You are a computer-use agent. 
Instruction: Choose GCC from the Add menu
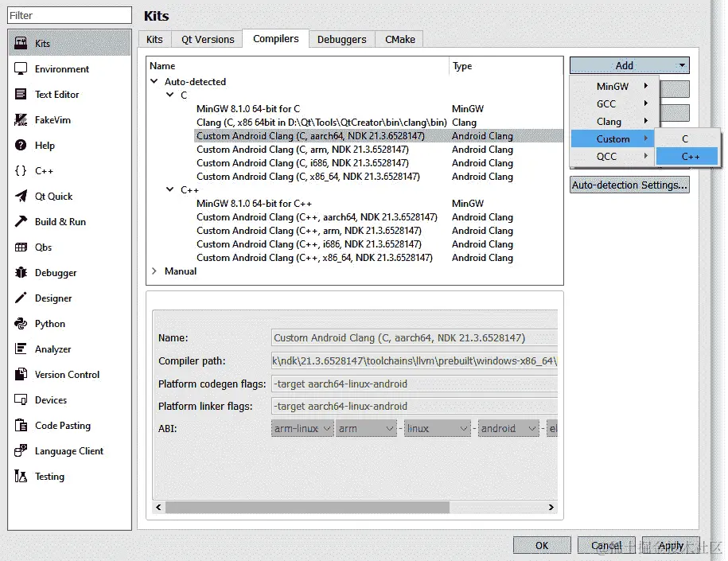[614, 104]
